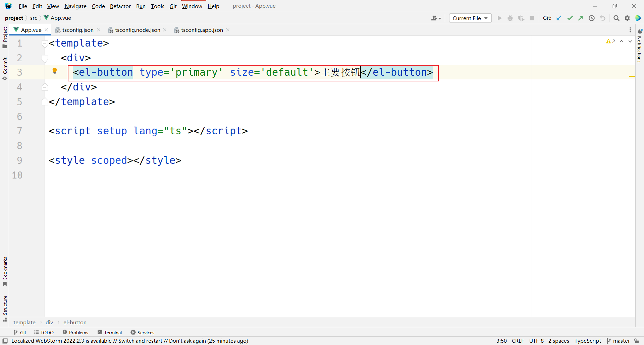Close the tsconfig.app.json tab
This screenshot has height=345, width=644.
(228, 30)
